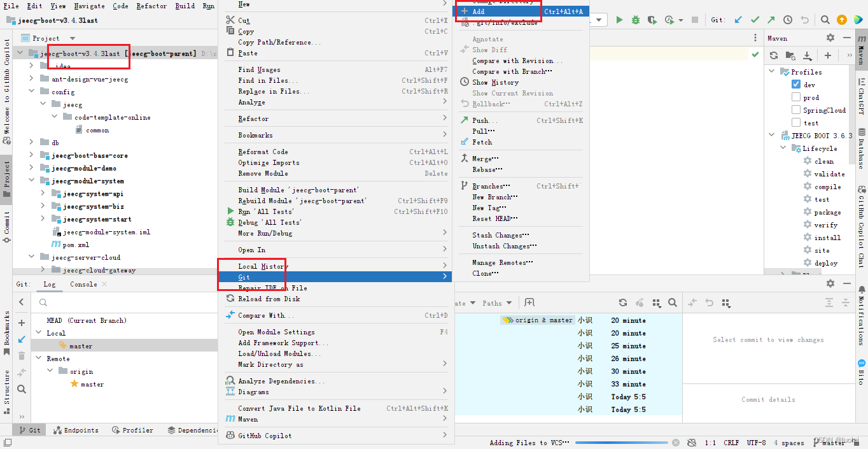
Task: Click the magnifier in Git log left sidebar
Action: pyautogui.click(x=22, y=389)
